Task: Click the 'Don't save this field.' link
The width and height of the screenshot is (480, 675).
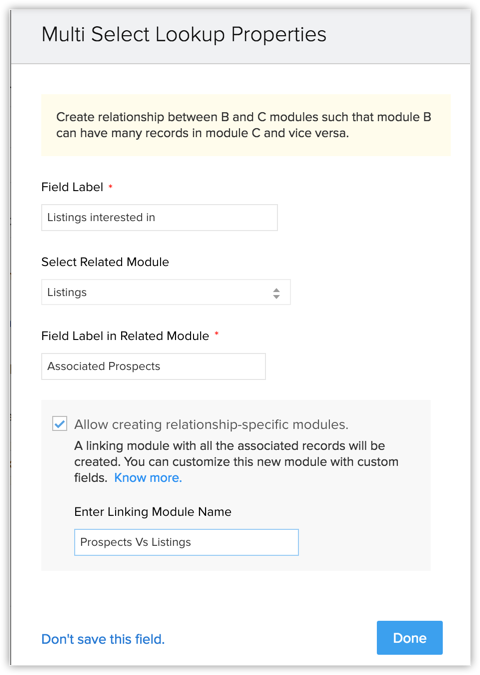Action: pos(103,639)
